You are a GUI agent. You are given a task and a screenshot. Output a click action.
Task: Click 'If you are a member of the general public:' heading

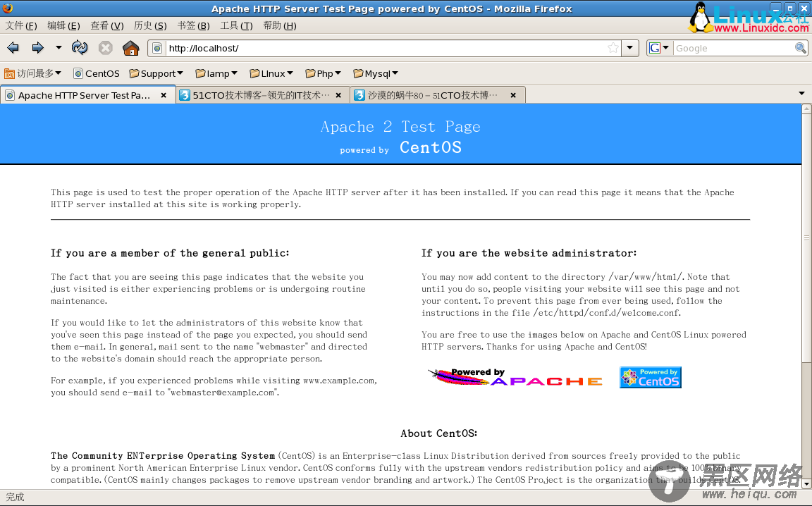170,253
